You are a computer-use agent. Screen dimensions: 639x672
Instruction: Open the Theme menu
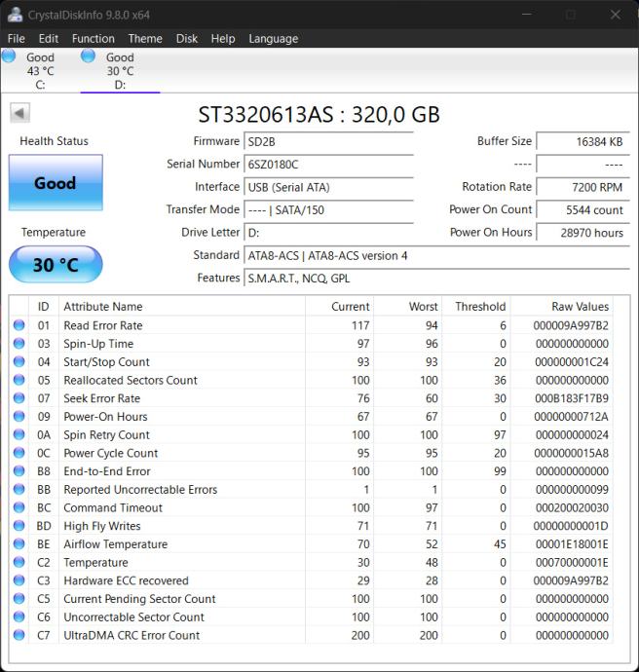click(145, 38)
